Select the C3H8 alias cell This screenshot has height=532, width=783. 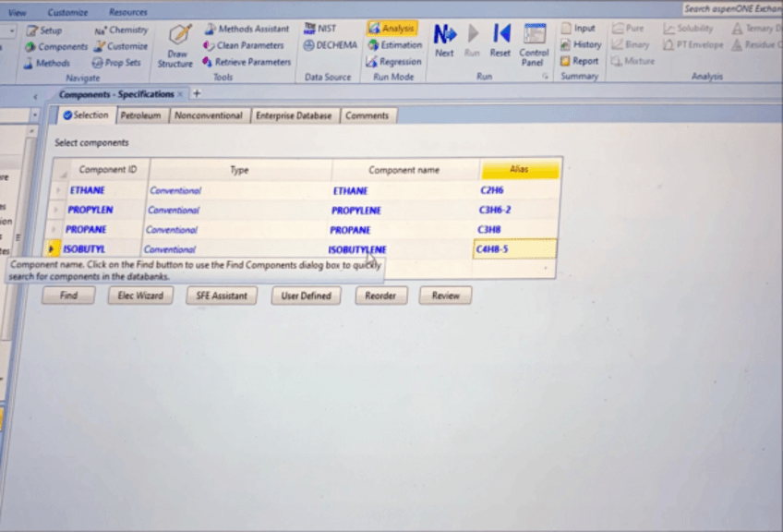pos(517,230)
